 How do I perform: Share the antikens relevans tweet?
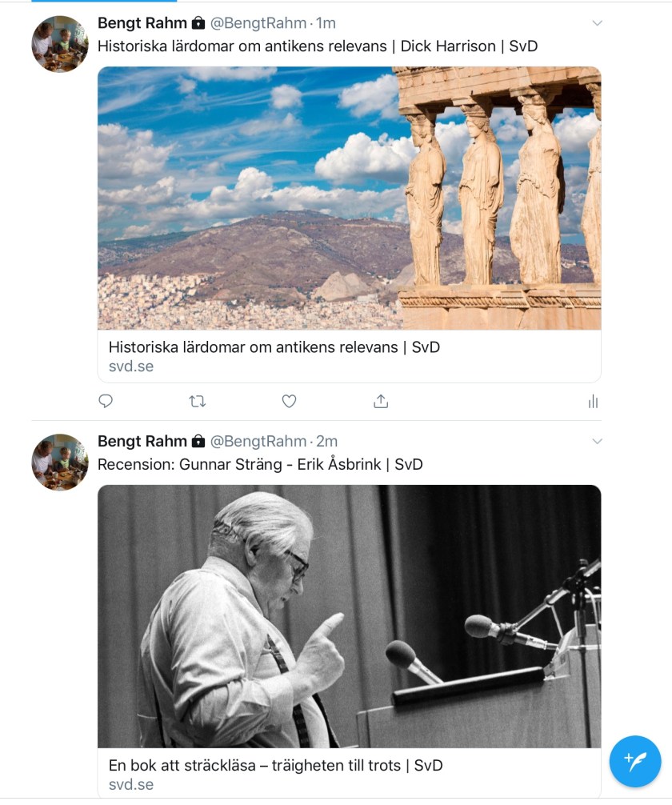pyautogui.click(x=381, y=401)
